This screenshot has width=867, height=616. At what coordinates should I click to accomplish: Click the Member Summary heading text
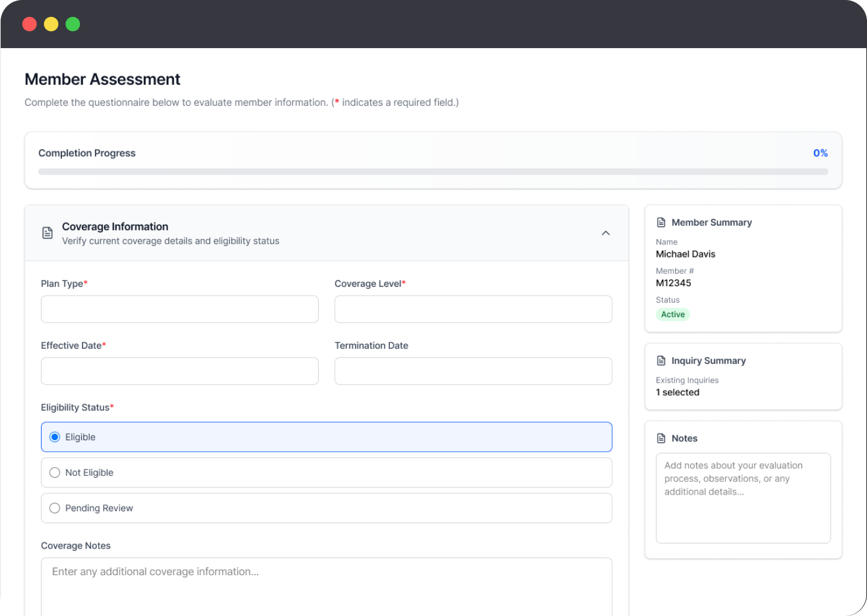(x=712, y=223)
